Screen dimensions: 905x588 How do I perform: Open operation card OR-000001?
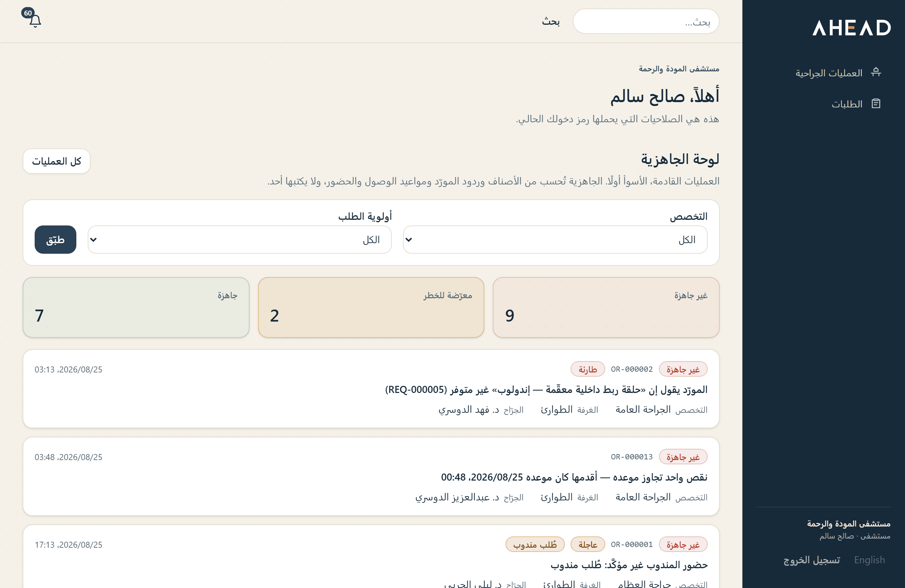tap(371, 557)
